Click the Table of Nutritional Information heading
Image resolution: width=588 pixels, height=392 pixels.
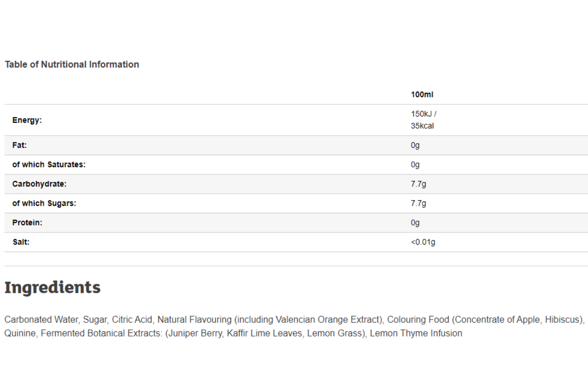[x=72, y=64]
